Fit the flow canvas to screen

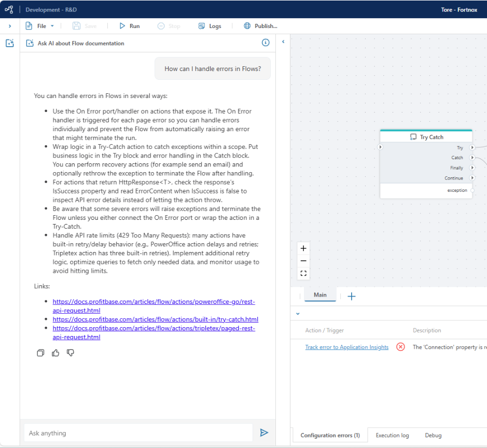[303, 273]
